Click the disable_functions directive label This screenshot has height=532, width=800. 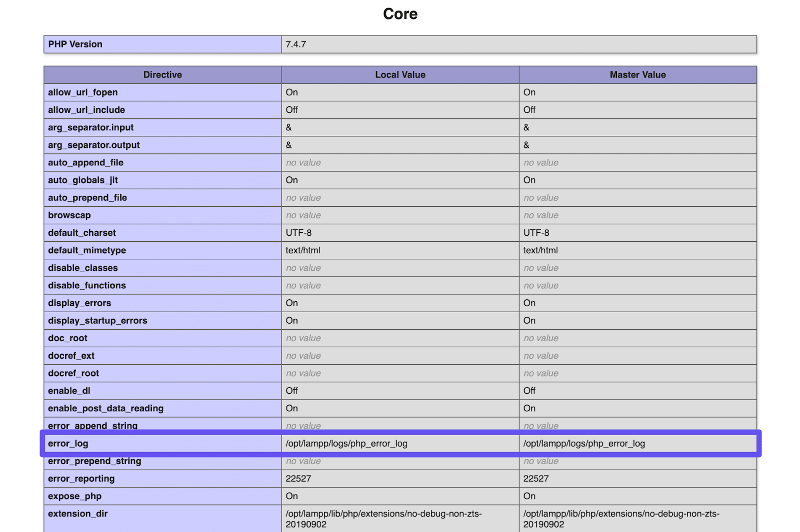click(87, 285)
